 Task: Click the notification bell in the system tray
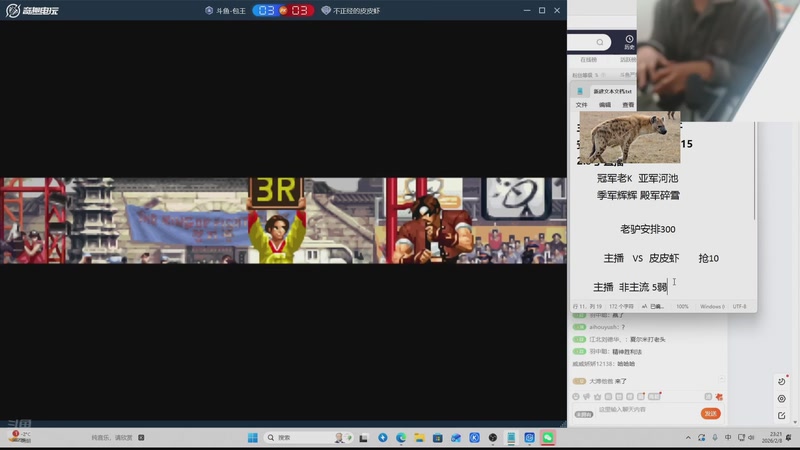789,437
